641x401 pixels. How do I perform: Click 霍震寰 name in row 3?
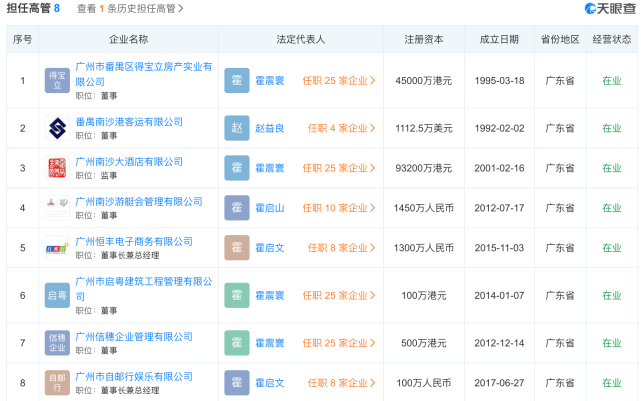click(x=270, y=168)
